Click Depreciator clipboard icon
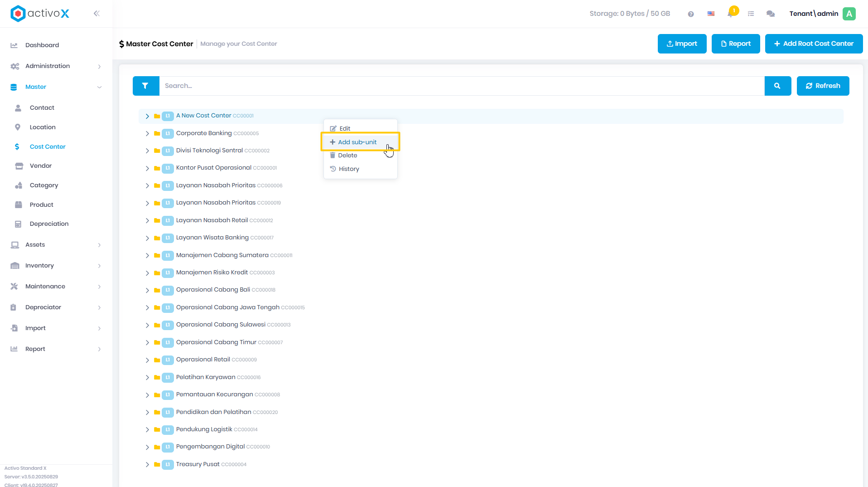The width and height of the screenshot is (868, 487). click(14, 307)
